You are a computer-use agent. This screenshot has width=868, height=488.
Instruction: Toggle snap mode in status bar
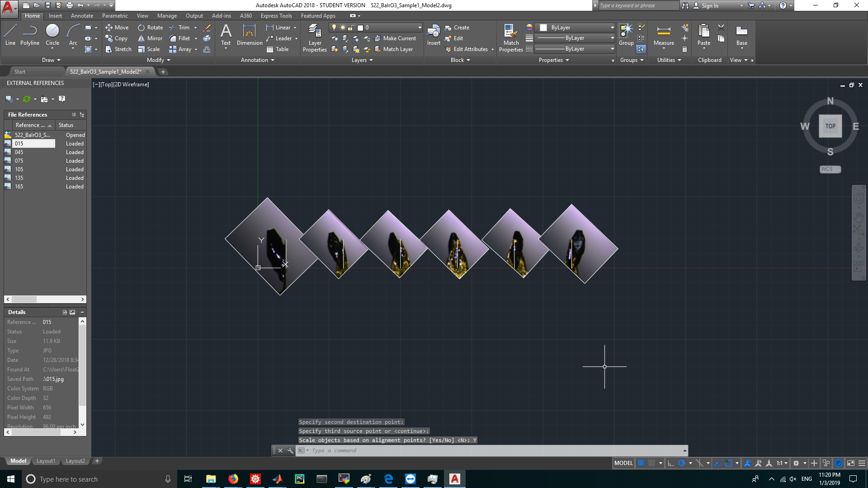[x=651, y=463]
